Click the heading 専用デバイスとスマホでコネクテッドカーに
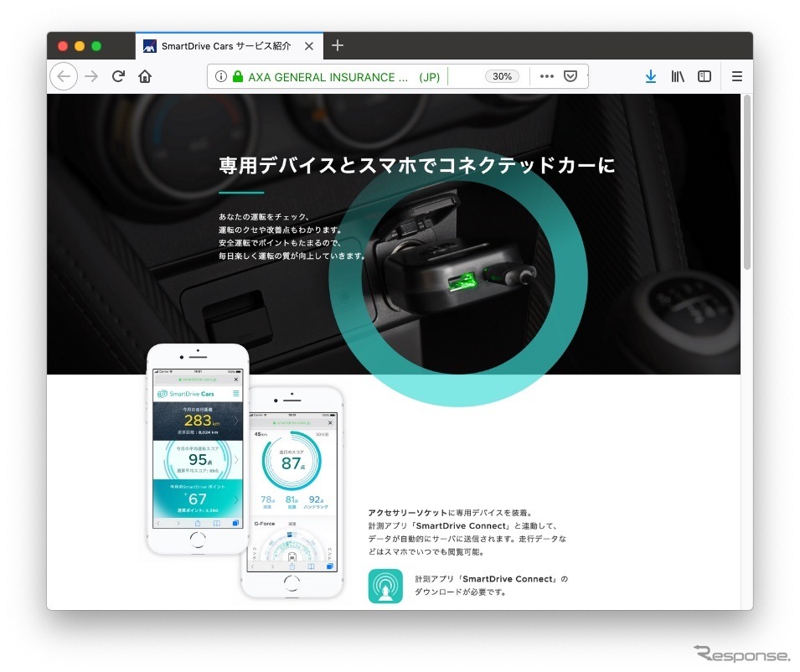Screen dimensions: 800x672 [417, 166]
